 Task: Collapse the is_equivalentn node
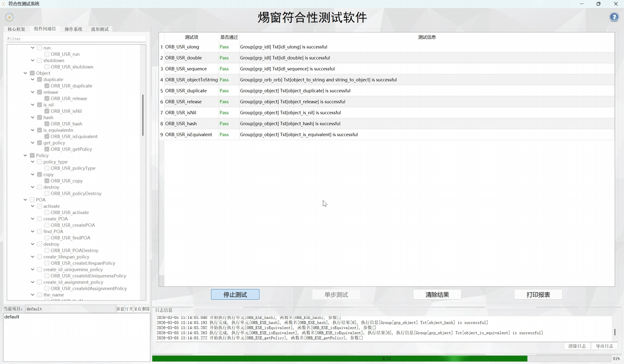pyautogui.click(x=33, y=130)
